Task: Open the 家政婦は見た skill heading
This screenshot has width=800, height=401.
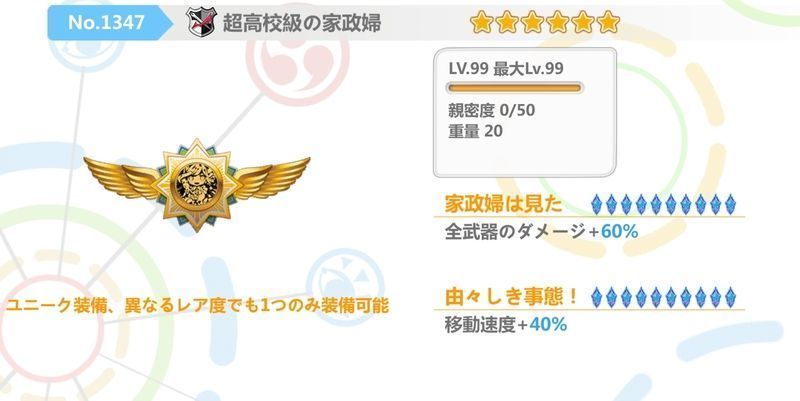Action: [x=503, y=204]
